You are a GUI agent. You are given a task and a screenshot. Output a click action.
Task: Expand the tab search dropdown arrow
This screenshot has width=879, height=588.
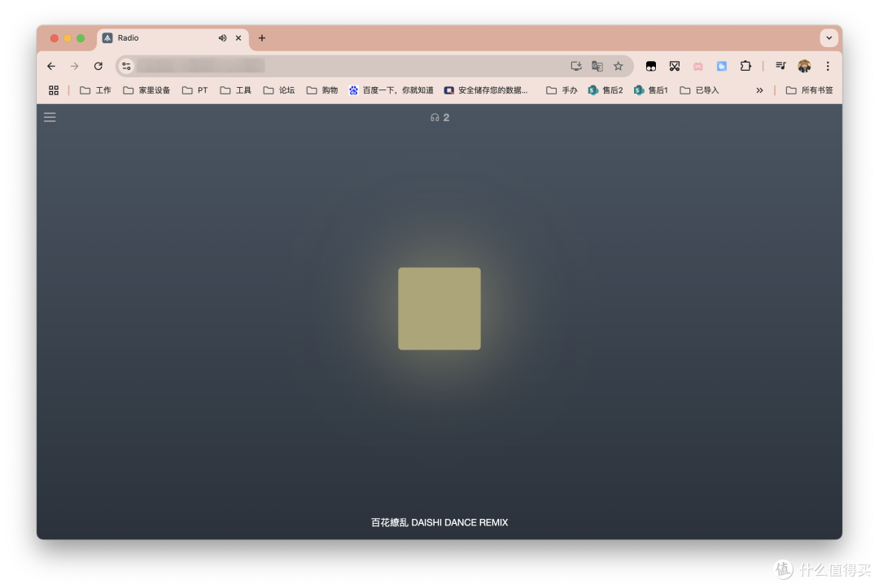[x=829, y=38]
